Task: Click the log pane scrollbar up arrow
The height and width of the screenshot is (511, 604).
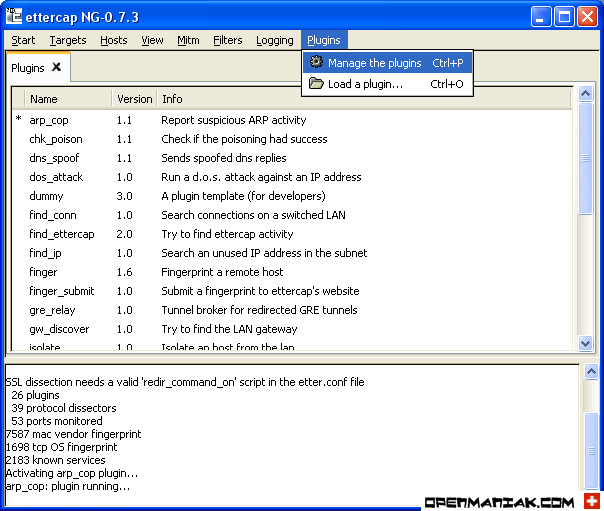Action: [591, 372]
